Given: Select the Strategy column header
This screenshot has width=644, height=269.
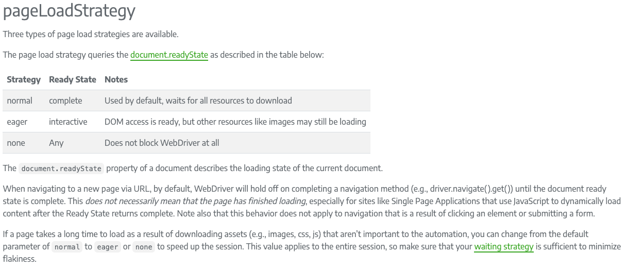Looking at the screenshot, I should tap(24, 79).
